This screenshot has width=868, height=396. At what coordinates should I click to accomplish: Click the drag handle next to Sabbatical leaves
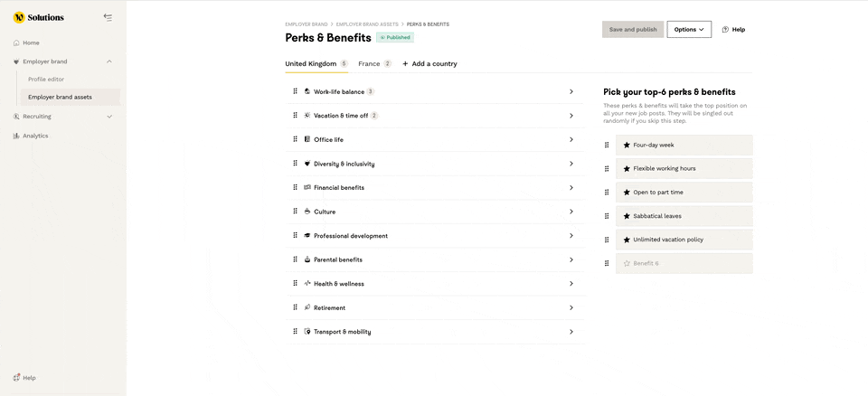[x=607, y=216]
